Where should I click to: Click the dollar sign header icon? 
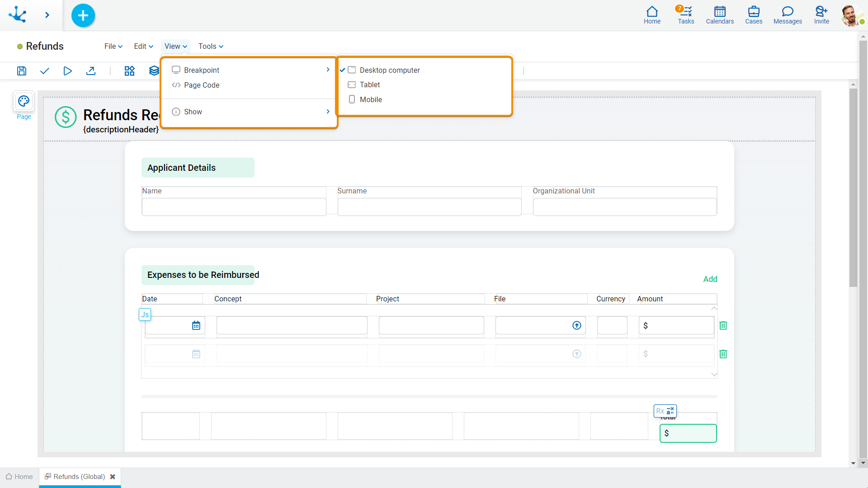tap(66, 117)
